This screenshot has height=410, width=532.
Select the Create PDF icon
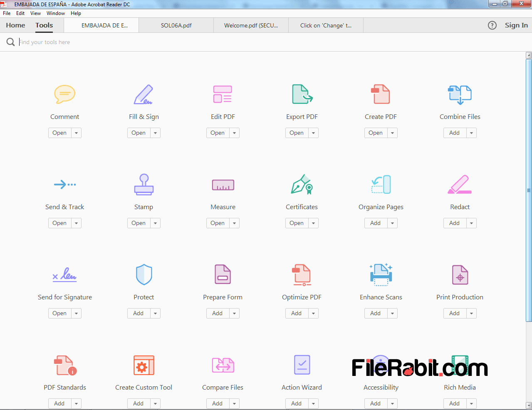[381, 94]
